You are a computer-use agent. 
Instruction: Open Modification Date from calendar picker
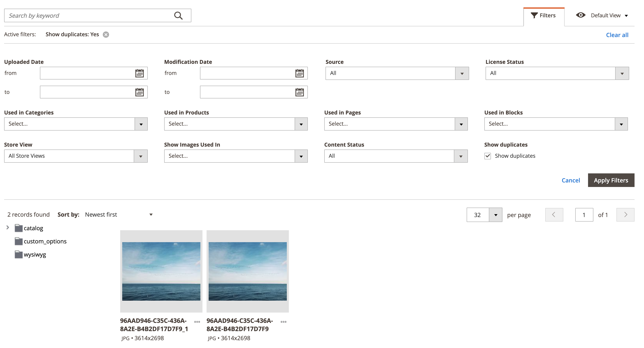pos(300,73)
